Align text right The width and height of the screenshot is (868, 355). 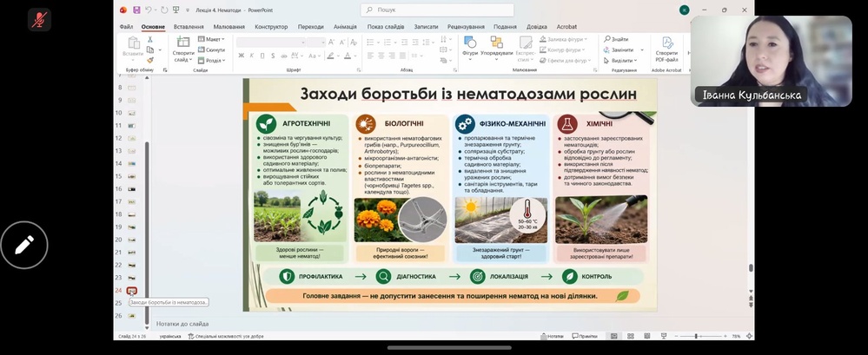point(392,56)
